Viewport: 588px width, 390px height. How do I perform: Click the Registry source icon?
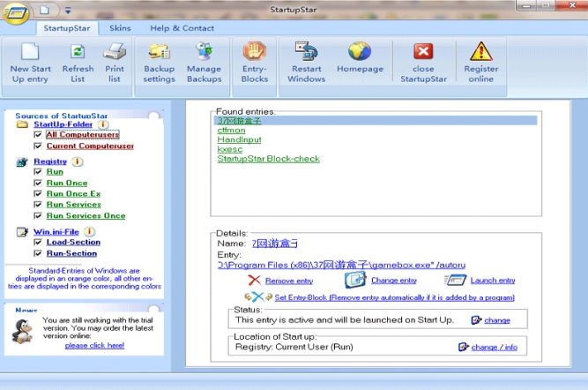22,161
